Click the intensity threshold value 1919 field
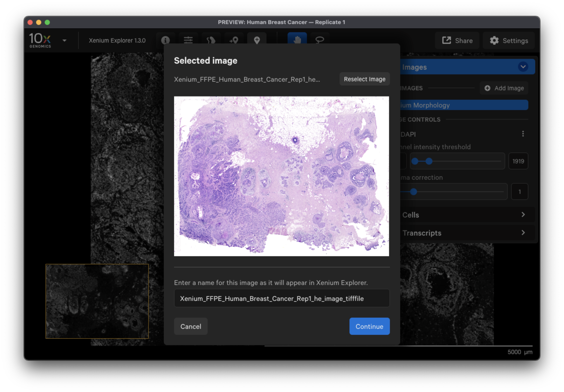Viewport: 564px width, 392px height. click(518, 161)
